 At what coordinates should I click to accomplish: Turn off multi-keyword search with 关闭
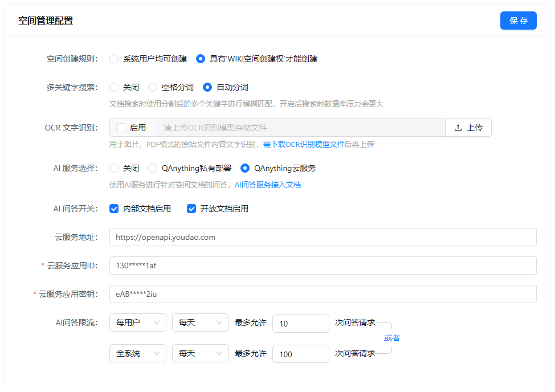(114, 87)
